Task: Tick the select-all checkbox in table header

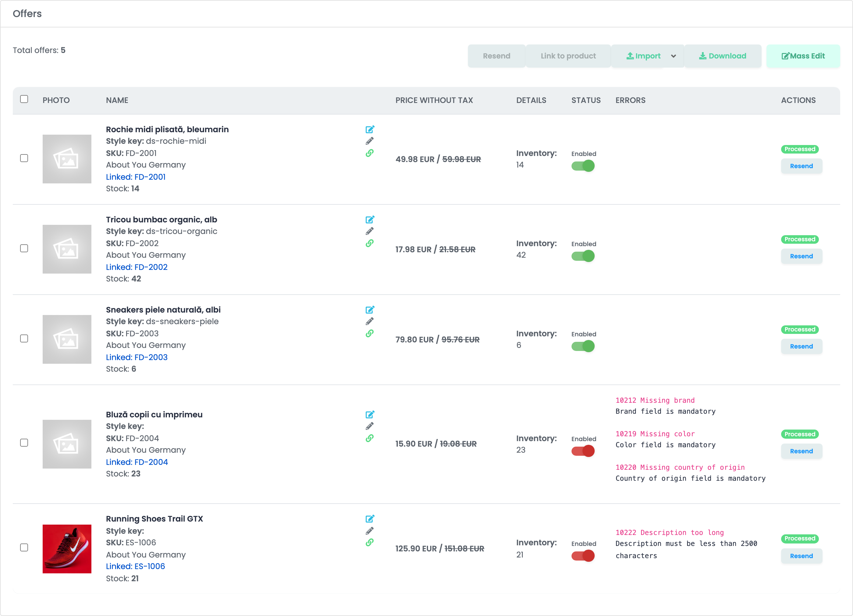Action: tap(24, 99)
